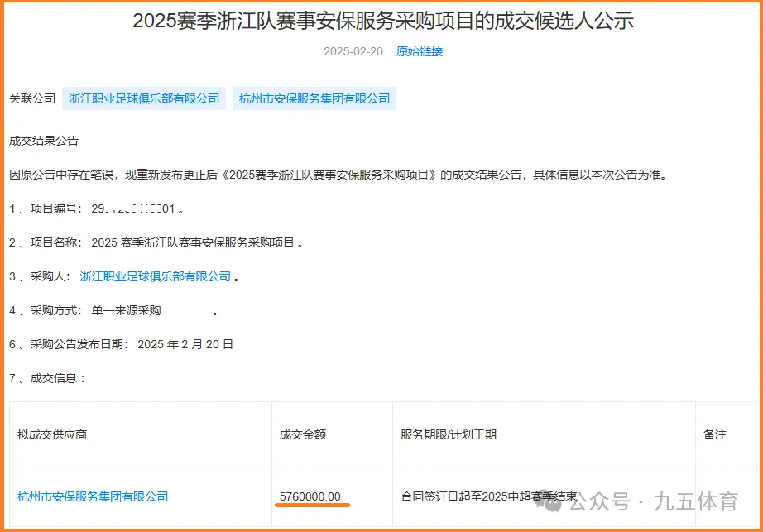Click the 浙江职业足球俱乐部有限公司 tag beside 关联公司
This screenshot has height=532, width=763.
pyautogui.click(x=144, y=98)
